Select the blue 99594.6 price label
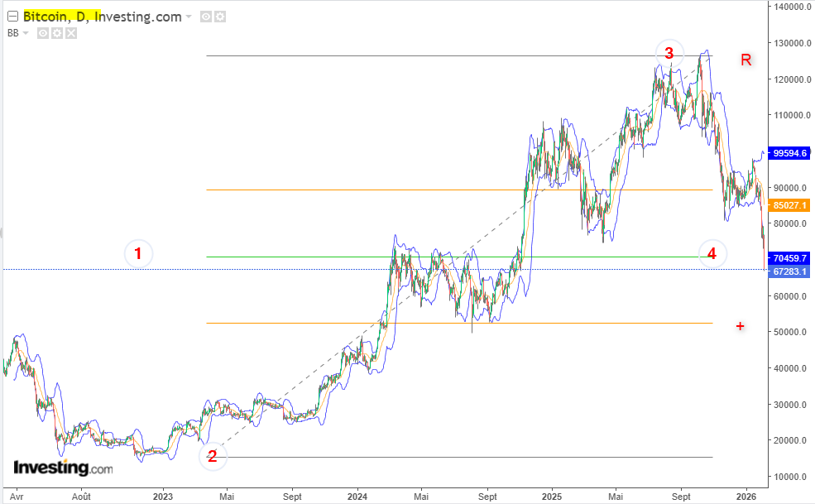Image resolution: width=815 pixels, height=504 pixels. click(x=789, y=153)
